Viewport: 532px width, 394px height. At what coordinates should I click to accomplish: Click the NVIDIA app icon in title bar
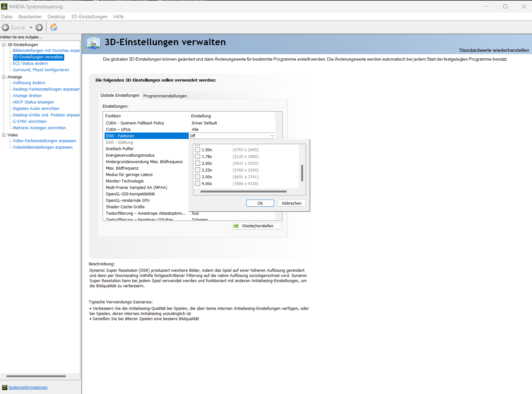click(4, 6)
